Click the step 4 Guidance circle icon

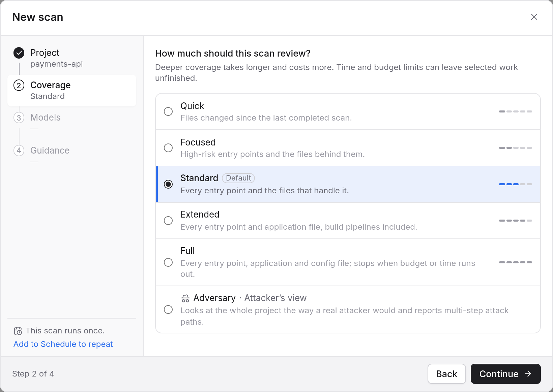tap(19, 150)
